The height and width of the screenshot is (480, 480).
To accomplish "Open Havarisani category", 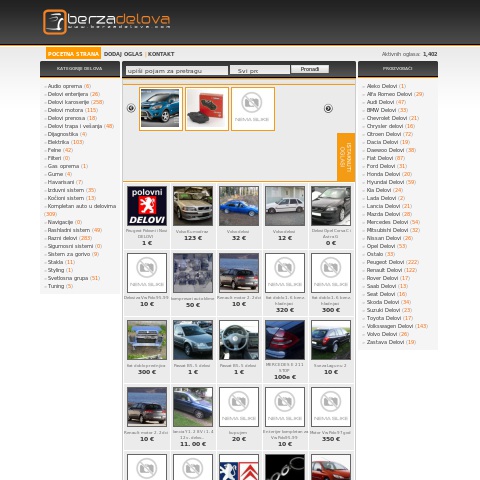I will click(x=61, y=182).
